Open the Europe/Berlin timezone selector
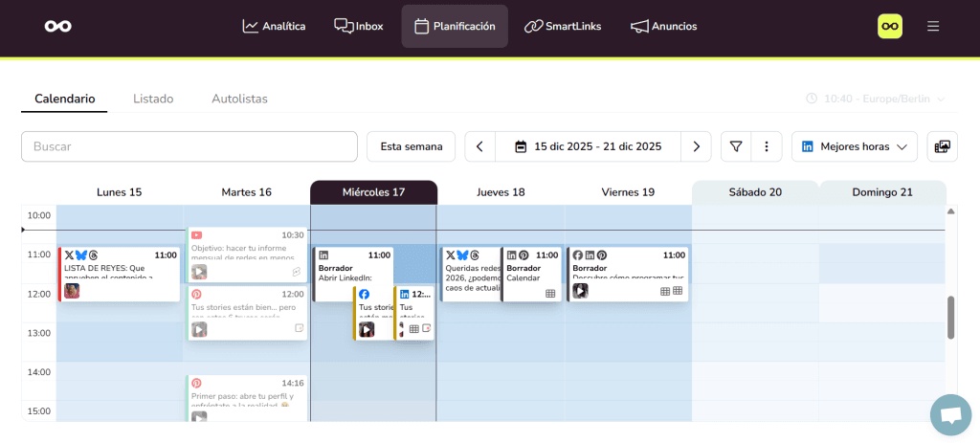980x443 pixels. 876,99
